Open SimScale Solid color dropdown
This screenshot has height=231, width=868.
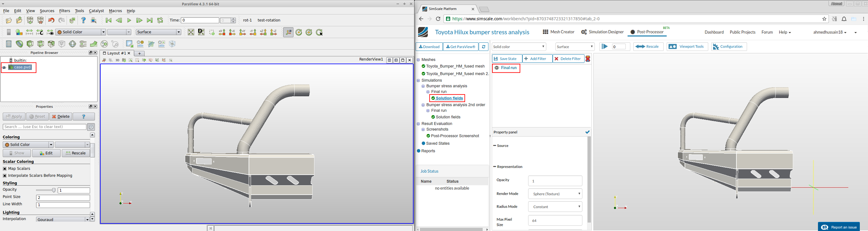coord(519,47)
